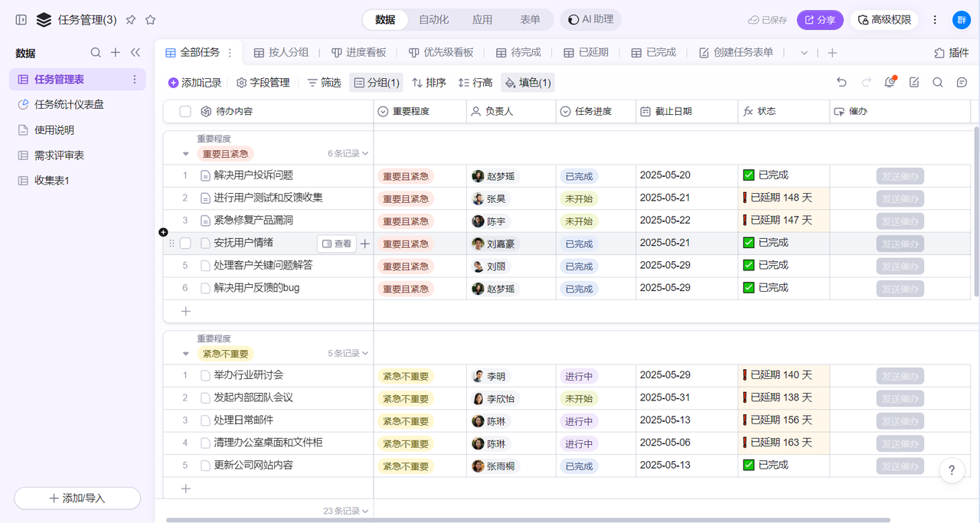Screen dimensions: 980x523
Task: Collapse the 重要且紧急 group
Action: tap(185, 154)
